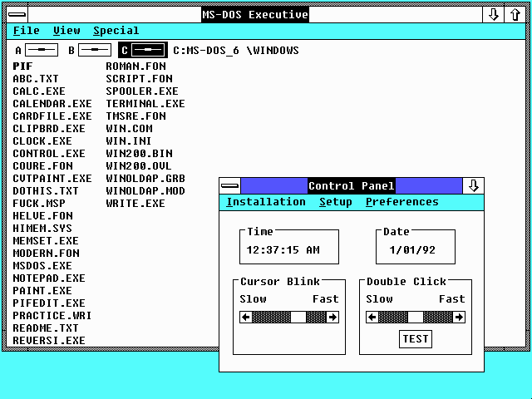
Task: Select MODERN.FON in the file list
Action: coord(47,253)
